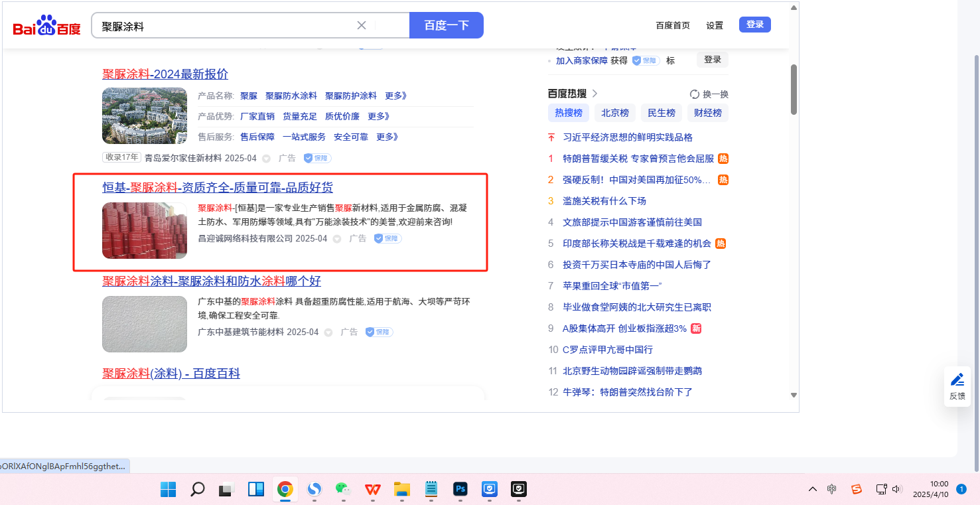Click the search input field with 聚脲涂料
The height and width of the screenshot is (505, 980).
[x=226, y=26]
